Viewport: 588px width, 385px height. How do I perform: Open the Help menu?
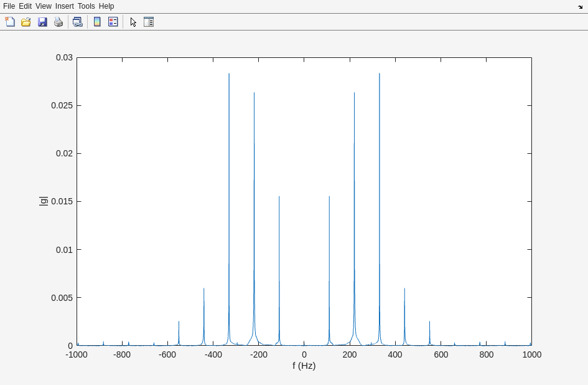coord(106,6)
